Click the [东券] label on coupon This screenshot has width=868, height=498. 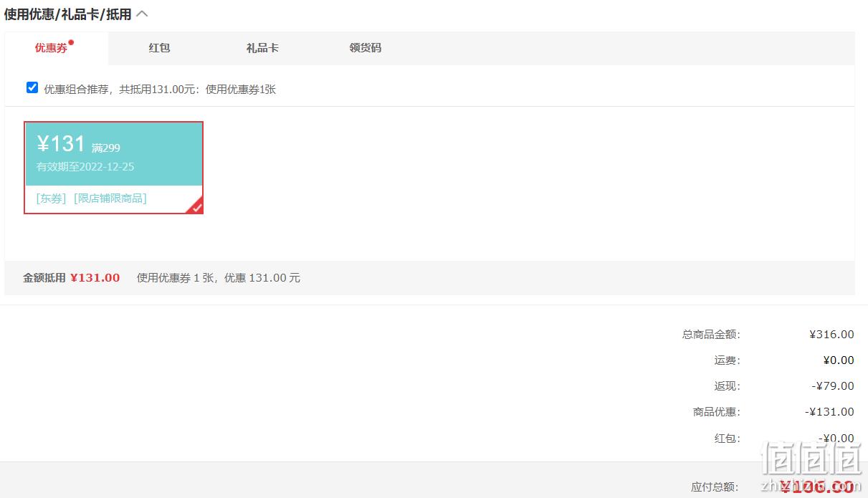51,198
